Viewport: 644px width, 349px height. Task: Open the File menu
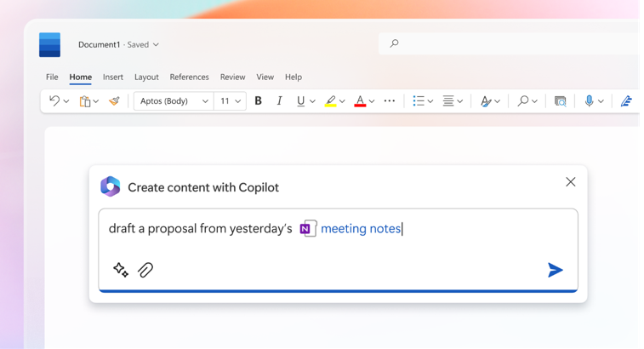[52, 77]
